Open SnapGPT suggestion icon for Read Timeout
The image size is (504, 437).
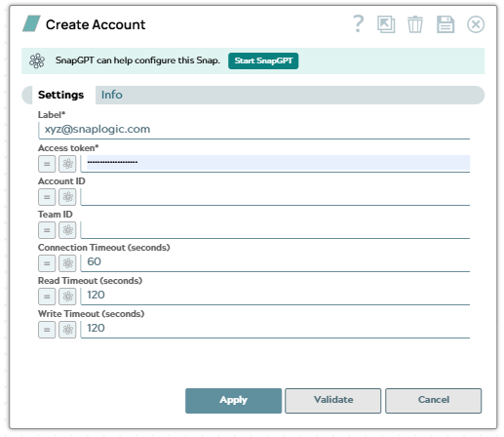[67, 297]
